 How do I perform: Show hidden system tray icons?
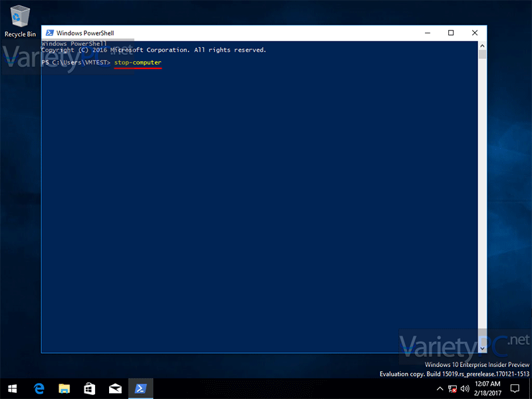tap(440, 388)
